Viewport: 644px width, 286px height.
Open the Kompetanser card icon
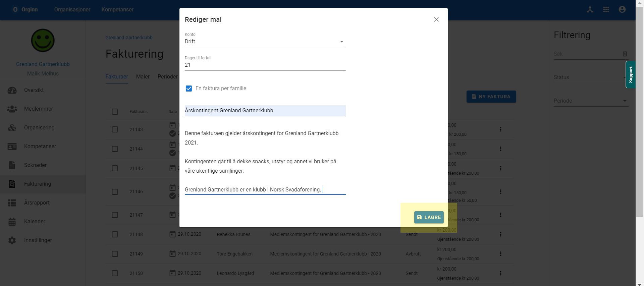[x=12, y=147]
